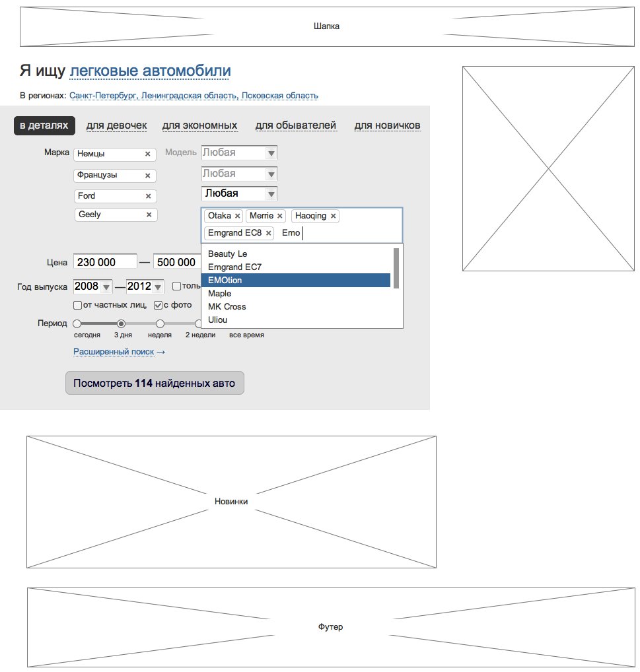
Task: Remove the Французы brand tag
Action: pos(147,176)
